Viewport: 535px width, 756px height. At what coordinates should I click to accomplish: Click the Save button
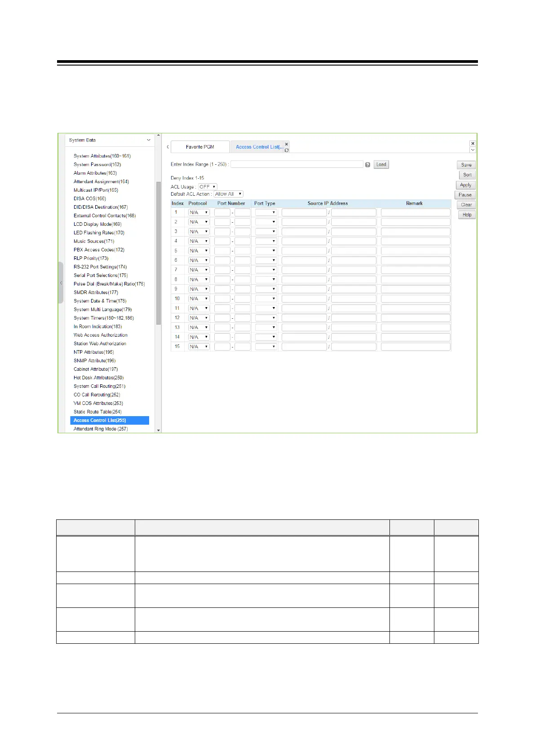[x=466, y=165]
